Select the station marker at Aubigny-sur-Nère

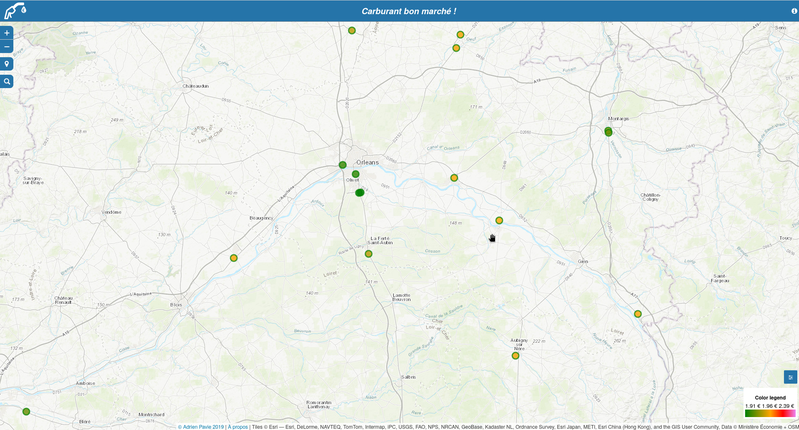[x=516, y=356]
